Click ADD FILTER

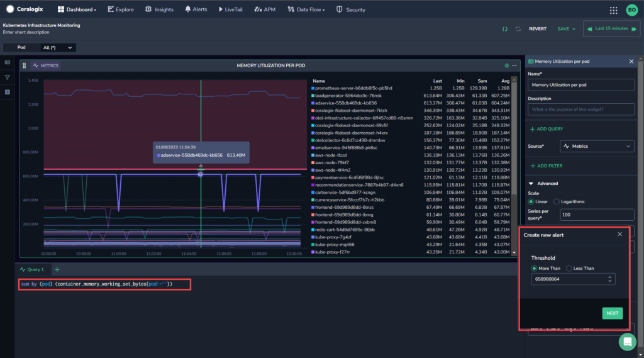coord(547,166)
